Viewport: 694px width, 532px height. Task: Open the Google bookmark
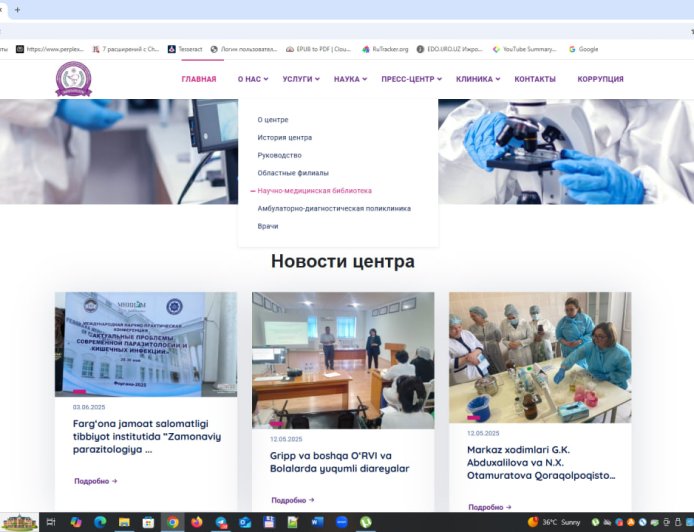pos(583,49)
